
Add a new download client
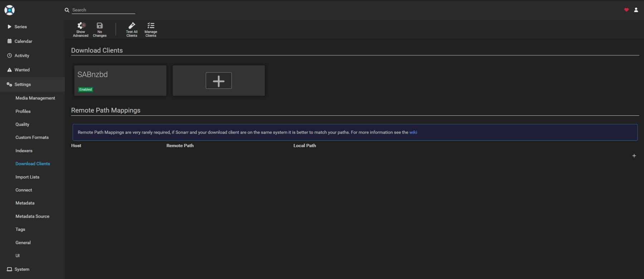pos(219,80)
